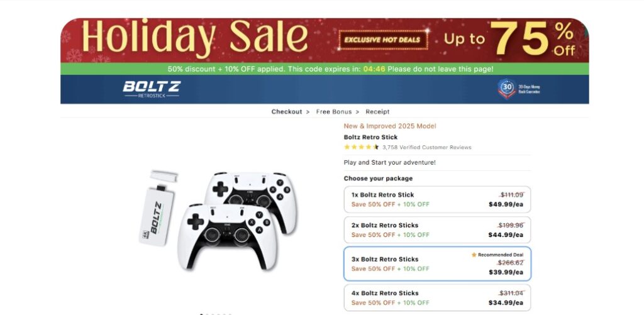
Task: Open the Free Bonus step
Action: tap(334, 112)
